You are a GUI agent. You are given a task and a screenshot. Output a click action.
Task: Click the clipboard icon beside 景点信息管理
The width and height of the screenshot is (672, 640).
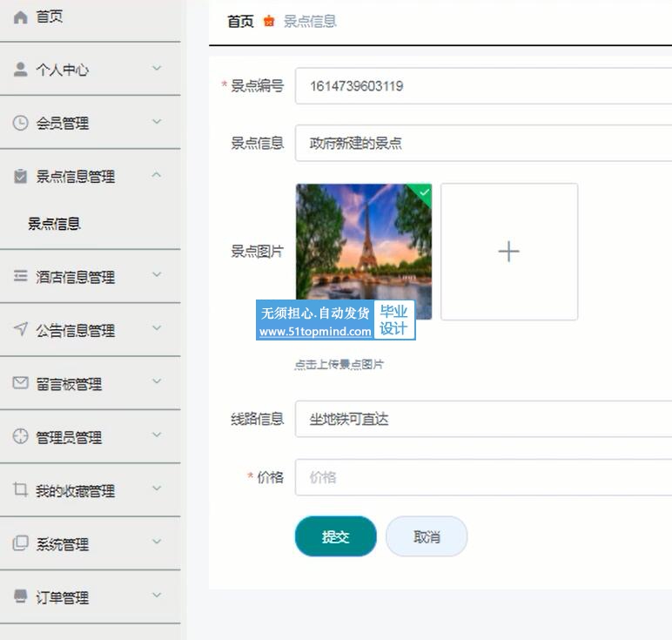click(21, 176)
